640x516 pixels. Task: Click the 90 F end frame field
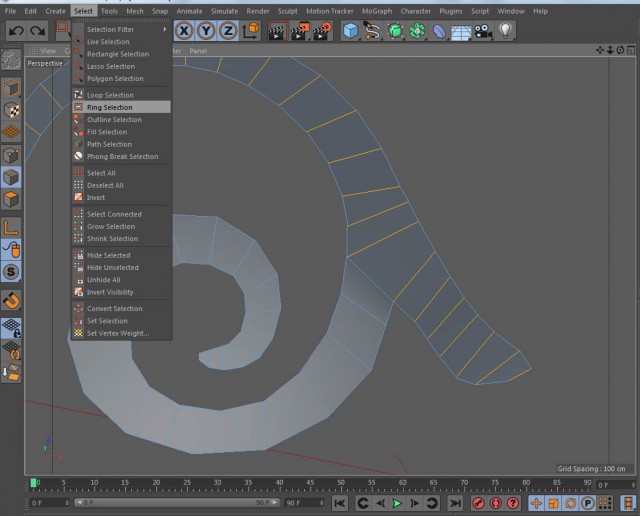tap(304, 503)
